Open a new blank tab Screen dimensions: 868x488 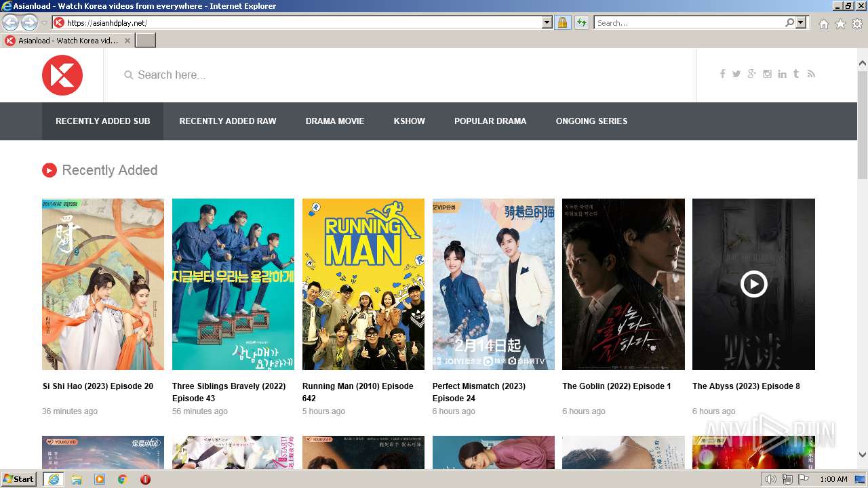146,41
